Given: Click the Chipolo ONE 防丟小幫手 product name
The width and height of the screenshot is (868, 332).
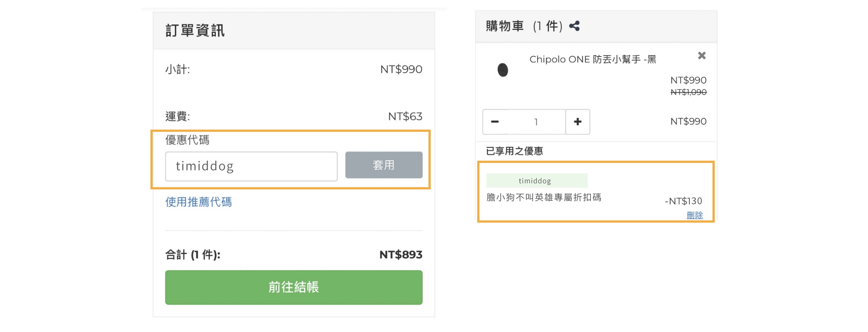Looking at the screenshot, I should 592,59.
